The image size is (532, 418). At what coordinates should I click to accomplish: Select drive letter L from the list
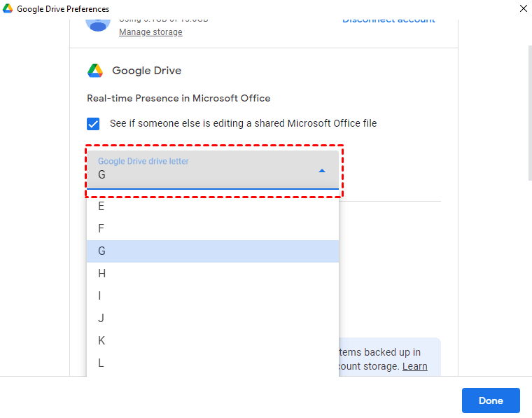point(213,363)
